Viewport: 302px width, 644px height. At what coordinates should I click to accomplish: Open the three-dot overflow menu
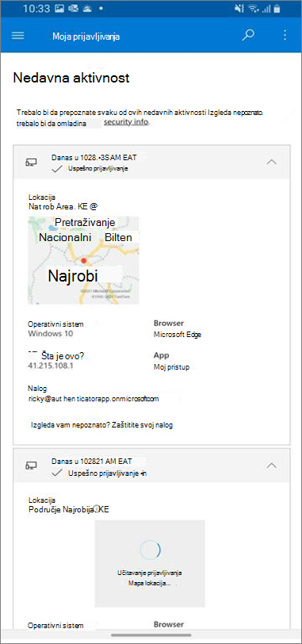pos(285,36)
